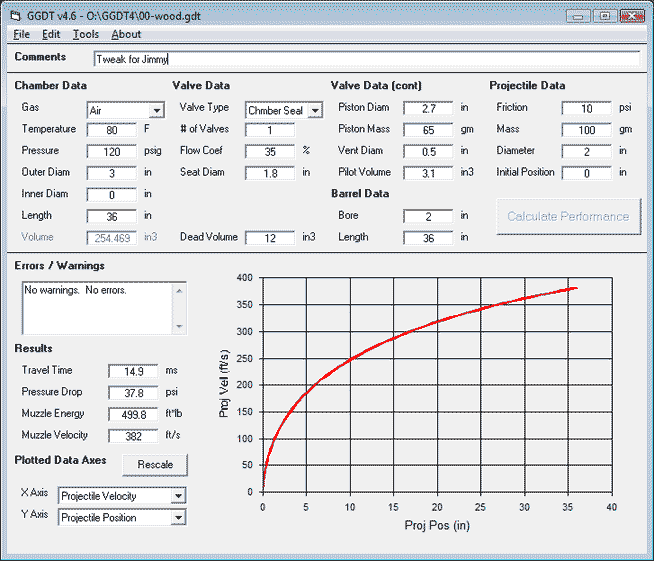654x561 pixels.
Task: Open the File menu
Action: 22,34
